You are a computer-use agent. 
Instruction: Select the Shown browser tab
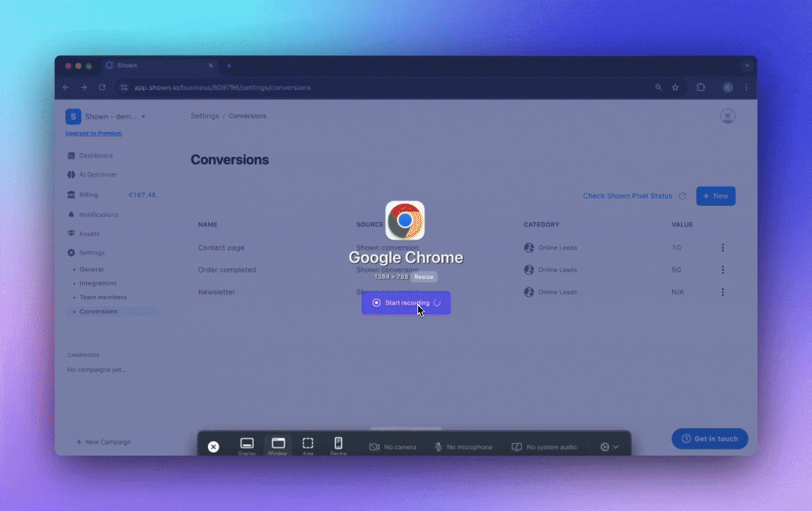160,66
